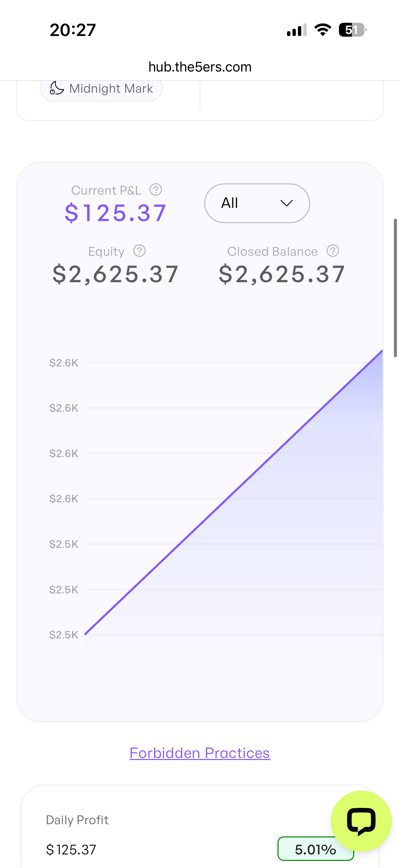
Task: Click the top end of equity curve
Action: 382,351
